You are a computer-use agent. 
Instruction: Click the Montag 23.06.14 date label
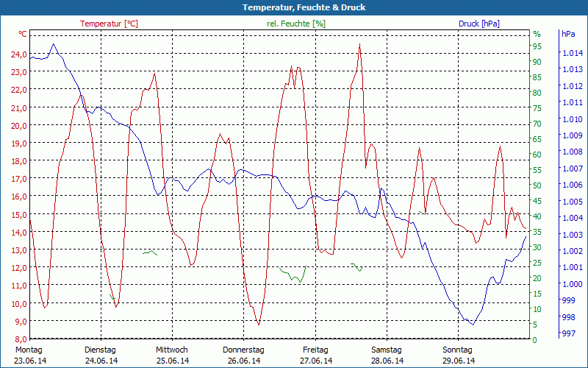tap(29, 355)
